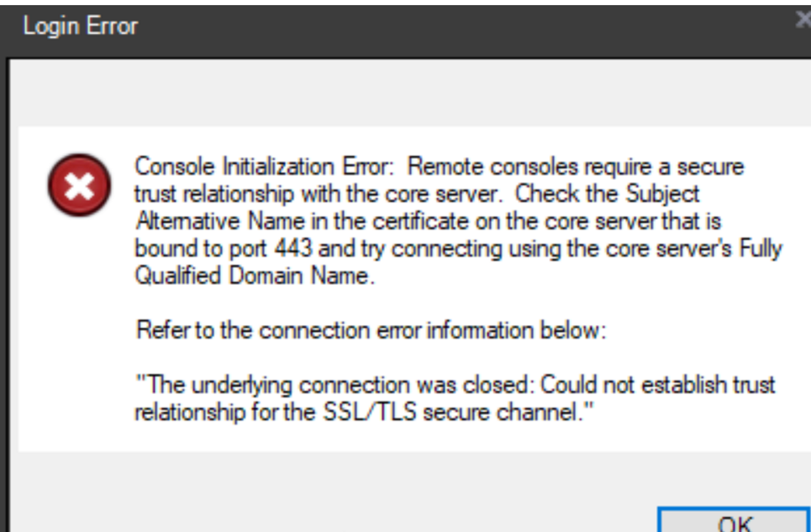Click the 'Console Initialization Error' heading text

[x=263, y=167]
